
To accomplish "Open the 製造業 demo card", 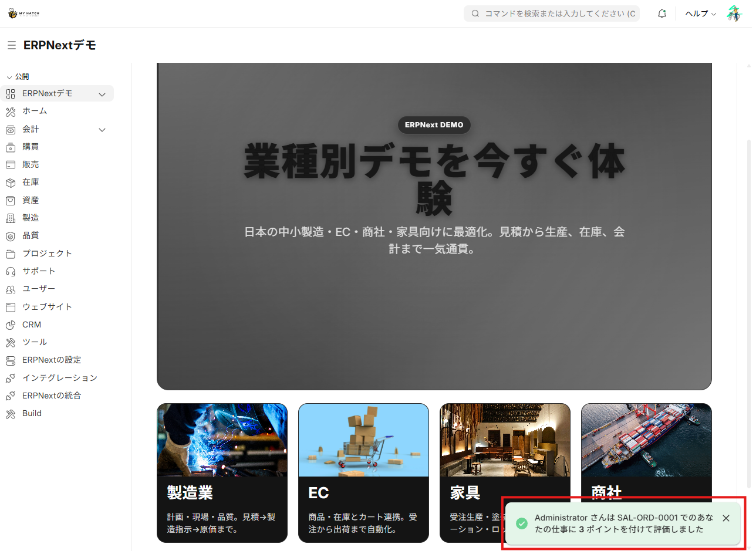I will [222, 472].
